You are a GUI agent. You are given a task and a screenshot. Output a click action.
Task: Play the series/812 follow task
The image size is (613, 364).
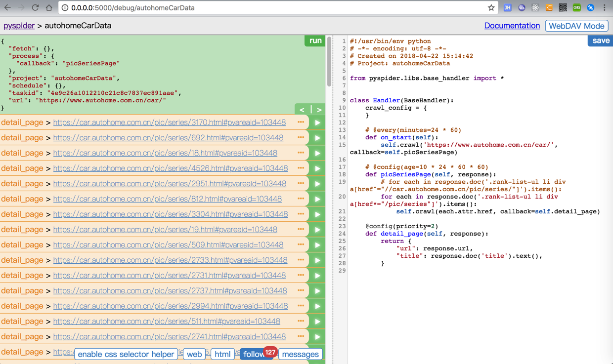[317, 199]
